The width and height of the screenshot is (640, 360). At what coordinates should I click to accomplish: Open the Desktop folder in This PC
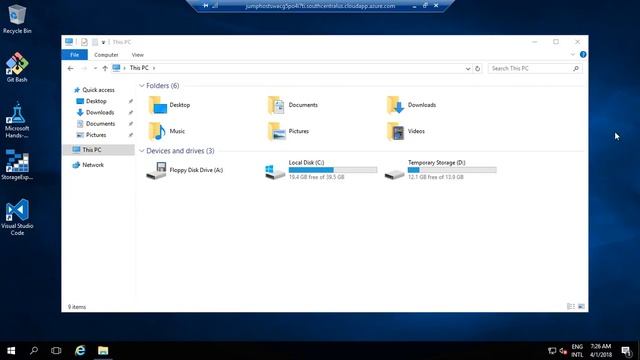pos(169,105)
